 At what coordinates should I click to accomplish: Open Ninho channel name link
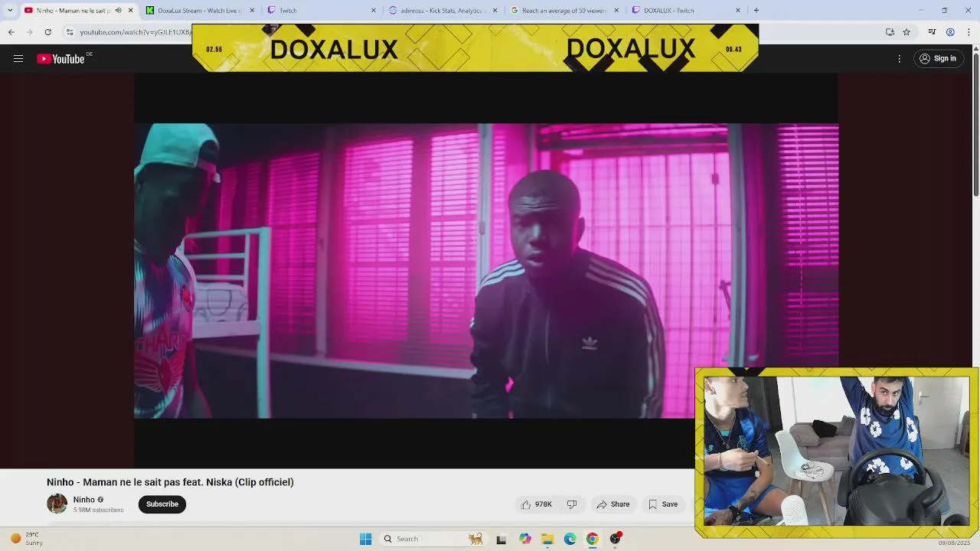tap(83, 500)
